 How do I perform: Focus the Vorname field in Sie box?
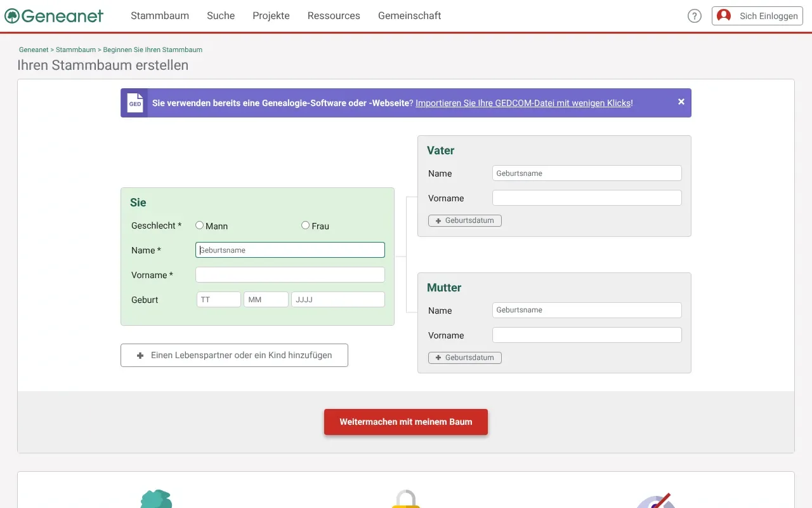coord(290,275)
